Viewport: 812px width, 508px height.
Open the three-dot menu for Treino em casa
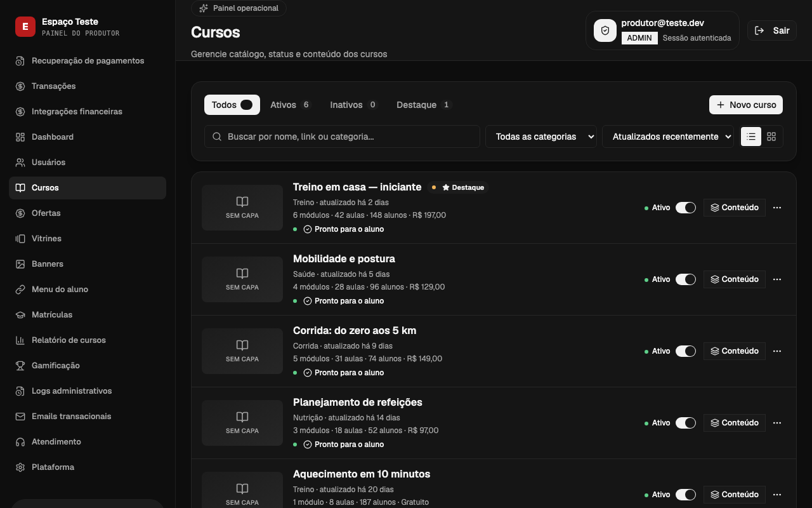coord(777,208)
